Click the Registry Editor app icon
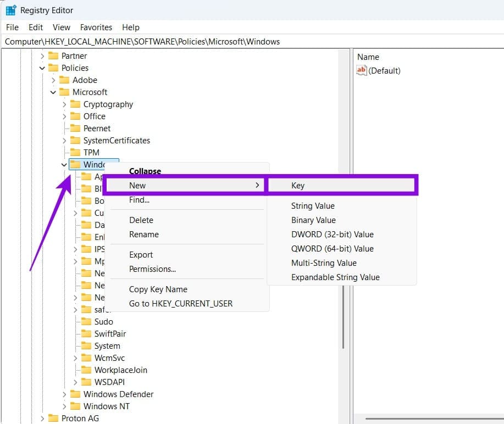The image size is (504, 424). 11,10
